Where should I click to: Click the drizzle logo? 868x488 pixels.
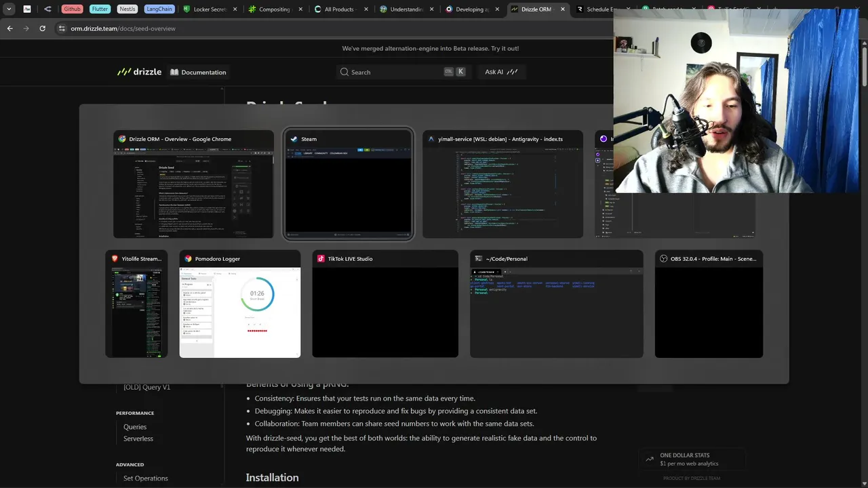click(140, 72)
